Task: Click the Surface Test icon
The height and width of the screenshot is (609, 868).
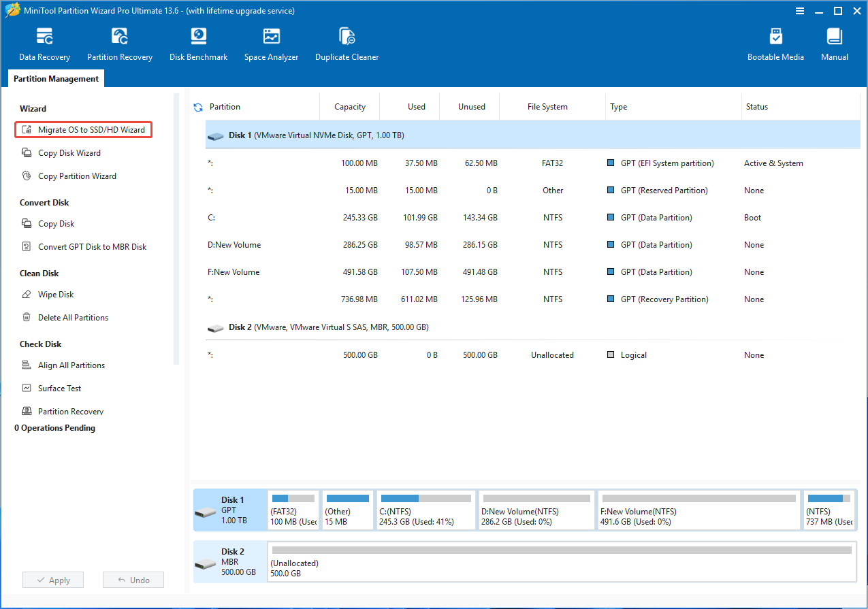Action: click(27, 388)
